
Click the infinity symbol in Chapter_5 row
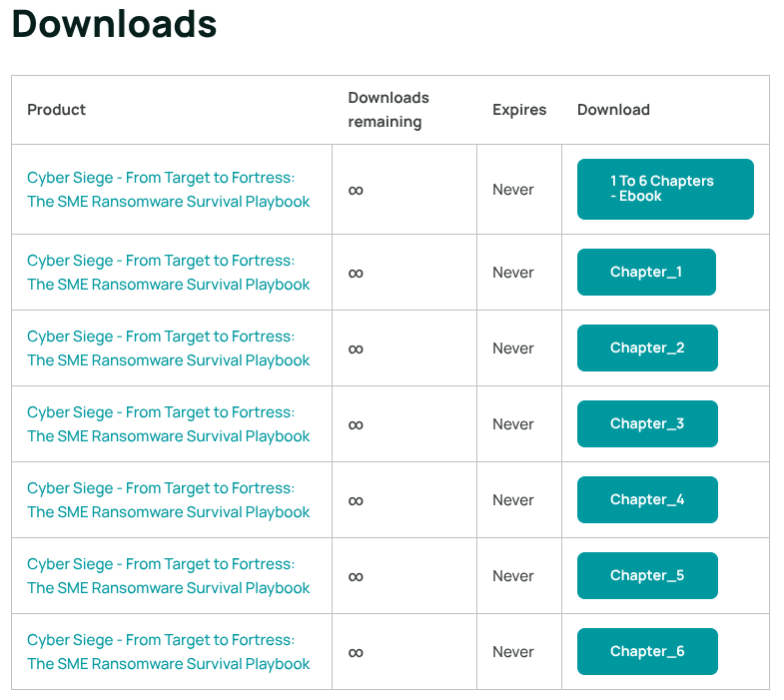pyautogui.click(x=356, y=577)
